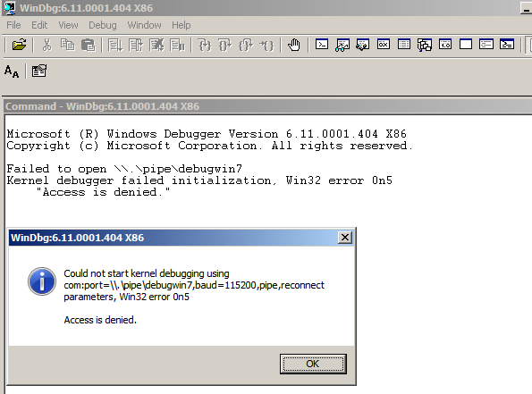This screenshot has height=394, width=532.
Task: Click the WinDbg application icon in title bar
Action: [10, 8]
